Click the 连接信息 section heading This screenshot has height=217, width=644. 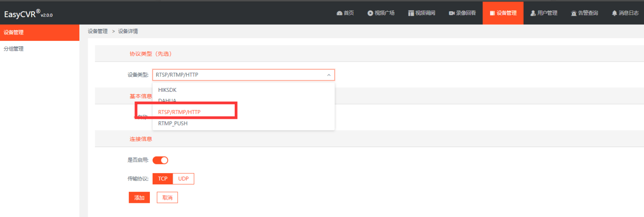pyautogui.click(x=141, y=139)
